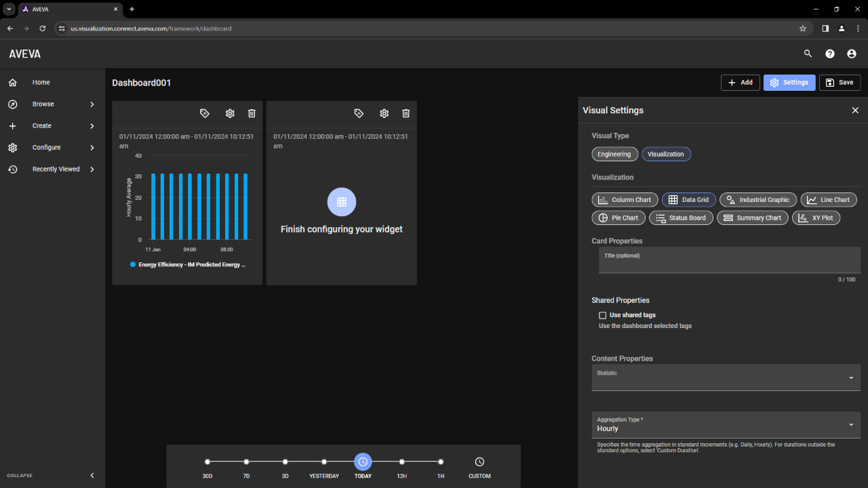Open the help question mark icon
The height and width of the screenshot is (488, 868).
pyautogui.click(x=829, y=54)
